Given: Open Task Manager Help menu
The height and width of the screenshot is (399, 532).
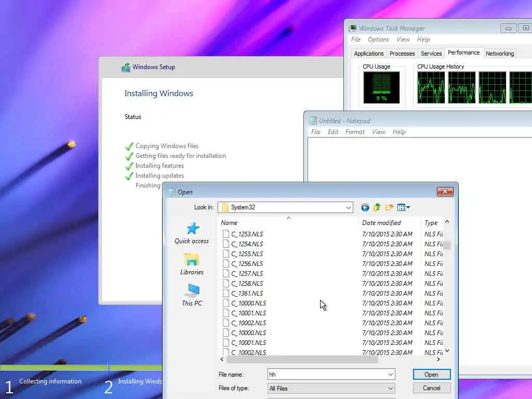Looking at the screenshot, I should tap(423, 39).
